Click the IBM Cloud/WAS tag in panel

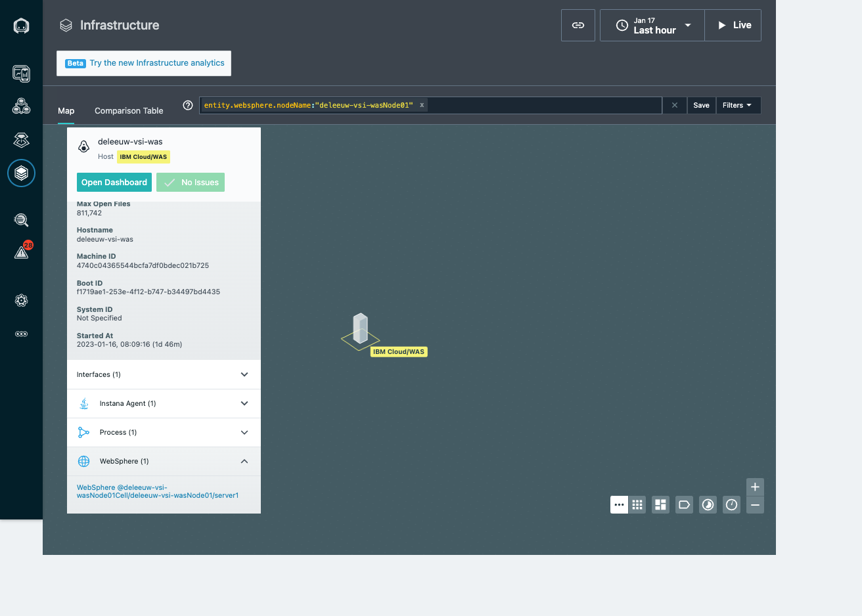pos(143,157)
